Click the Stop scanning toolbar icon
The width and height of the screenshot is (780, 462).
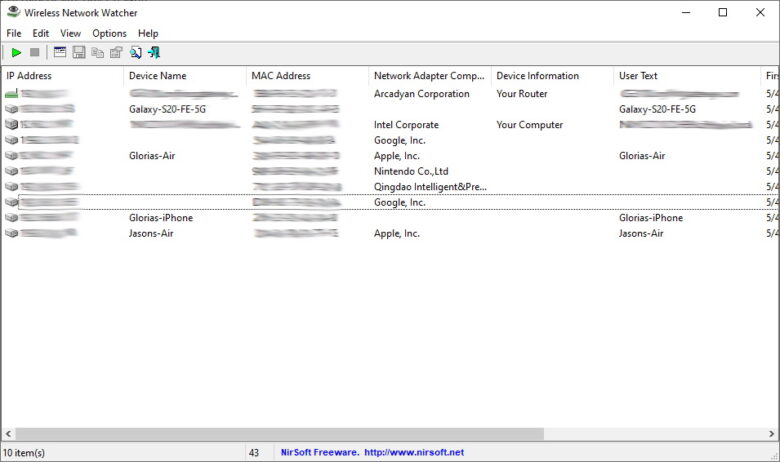pos(34,52)
